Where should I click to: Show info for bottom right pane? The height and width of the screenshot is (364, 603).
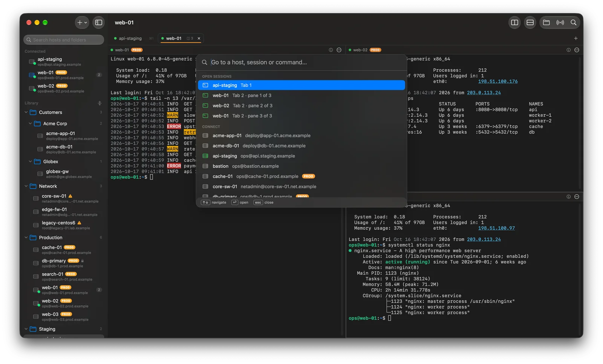[569, 197]
